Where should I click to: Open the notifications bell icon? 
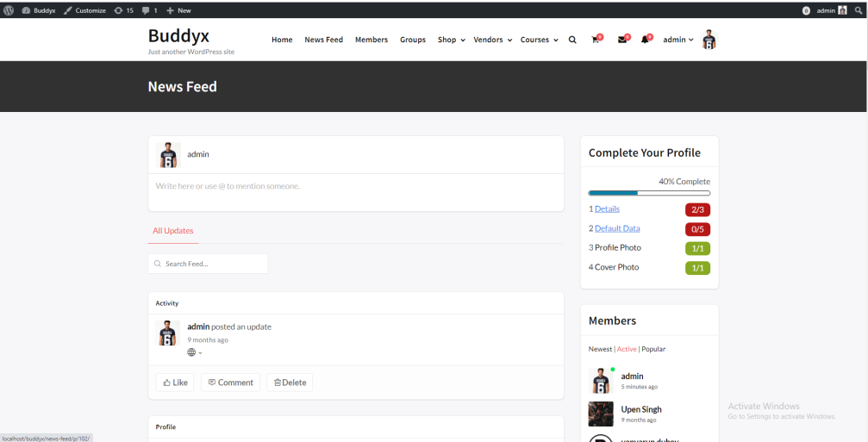point(645,40)
